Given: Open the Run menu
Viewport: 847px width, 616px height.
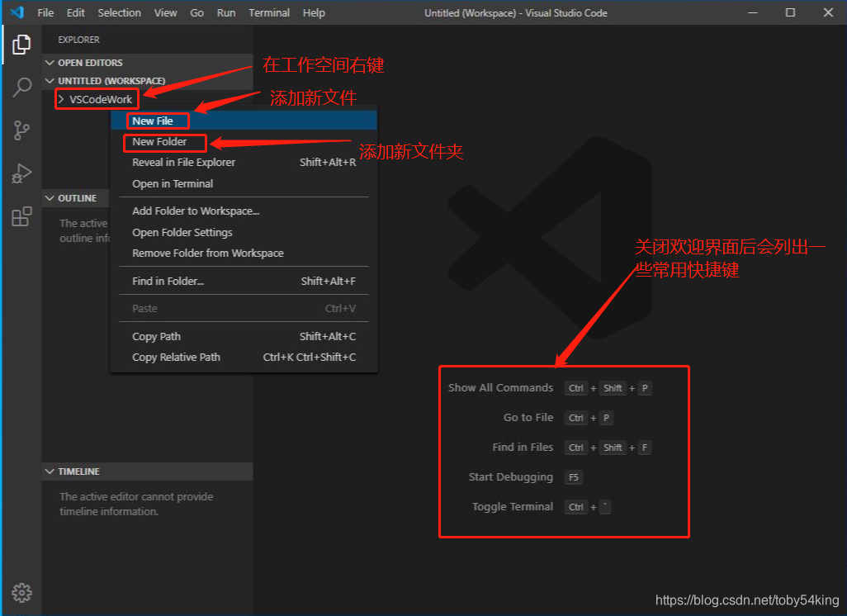Looking at the screenshot, I should click(x=226, y=12).
